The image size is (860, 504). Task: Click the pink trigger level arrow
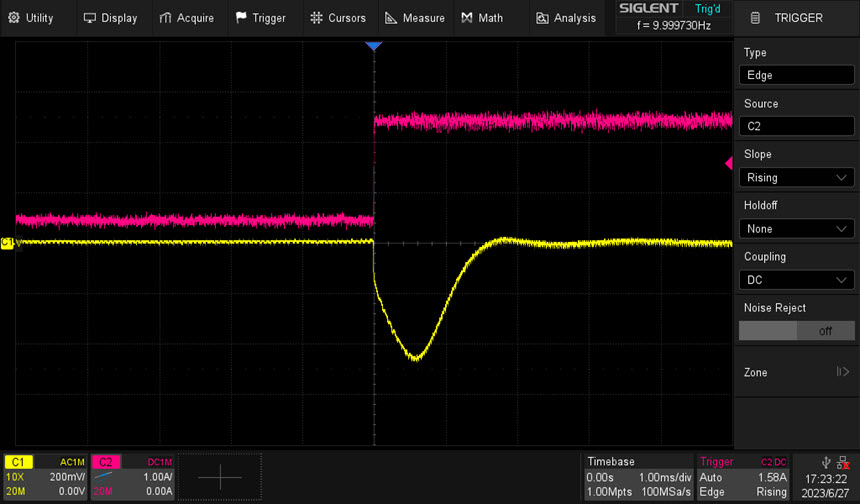coord(729,163)
